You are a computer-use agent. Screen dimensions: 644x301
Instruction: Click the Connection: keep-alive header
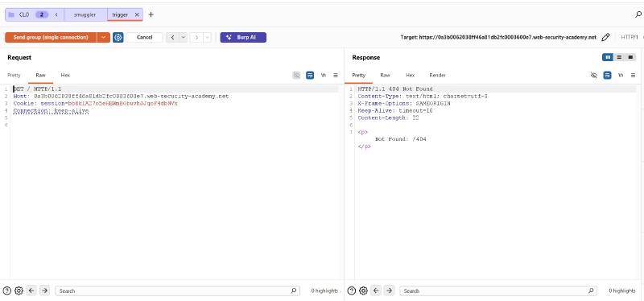[51, 111]
